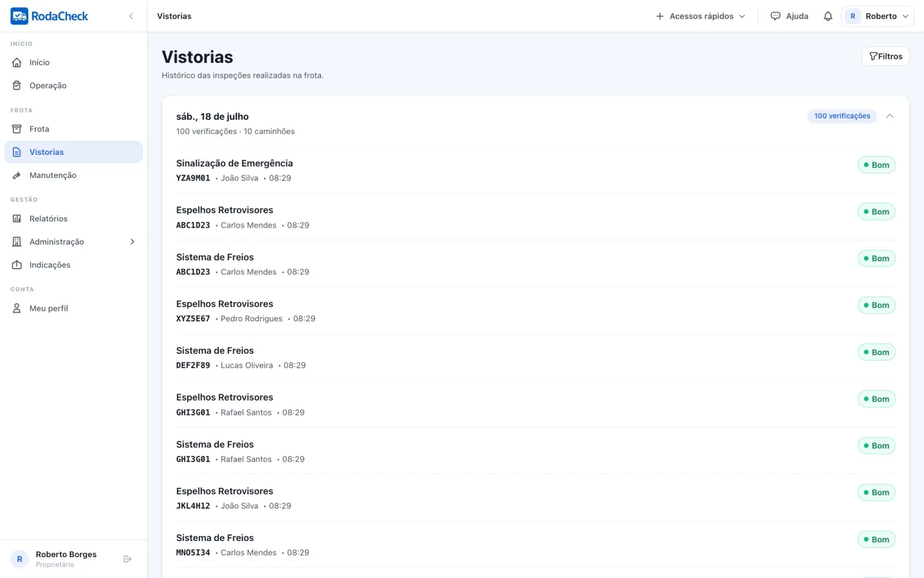
Task: Click the Relatórios chart icon
Action: tap(17, 218)
